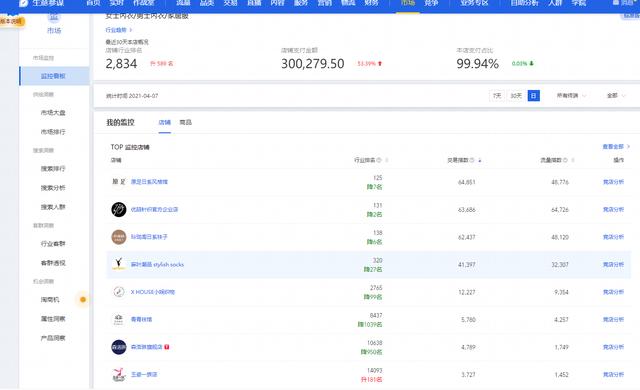This screenshot has width=640, height=390.
Task: Click the 市场 circle icon in sidebar
Action: pyautogui.click(x=54, y=17)
